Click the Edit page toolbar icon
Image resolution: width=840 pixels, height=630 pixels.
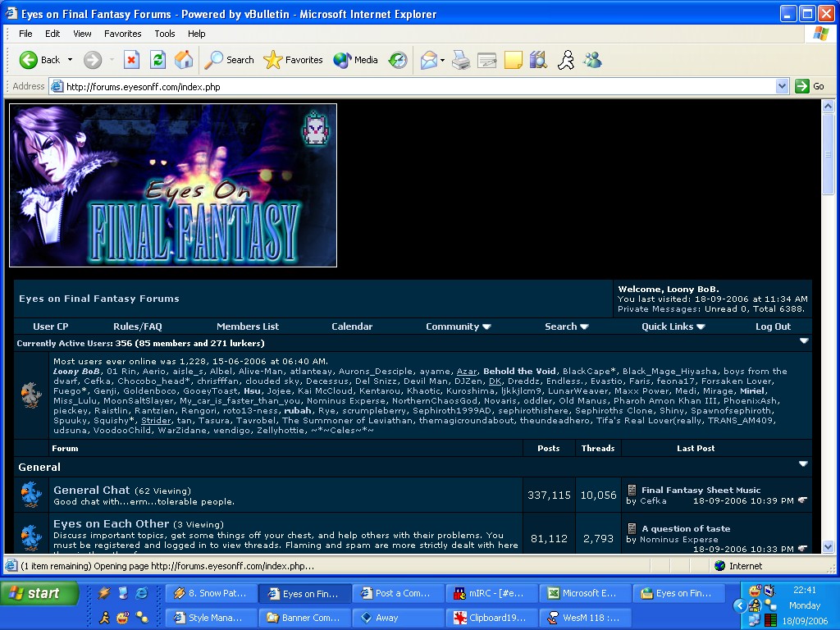pos(487,60)
